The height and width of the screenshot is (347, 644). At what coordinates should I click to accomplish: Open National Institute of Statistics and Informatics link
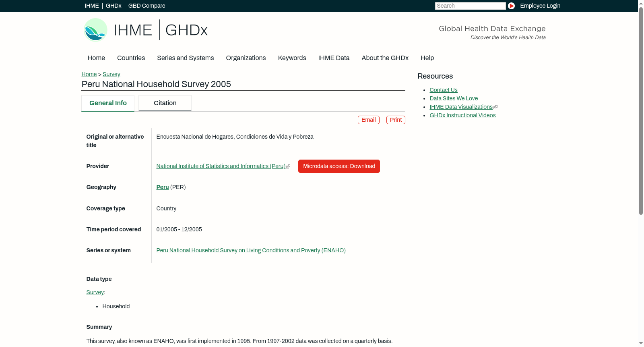pos(221,166)
